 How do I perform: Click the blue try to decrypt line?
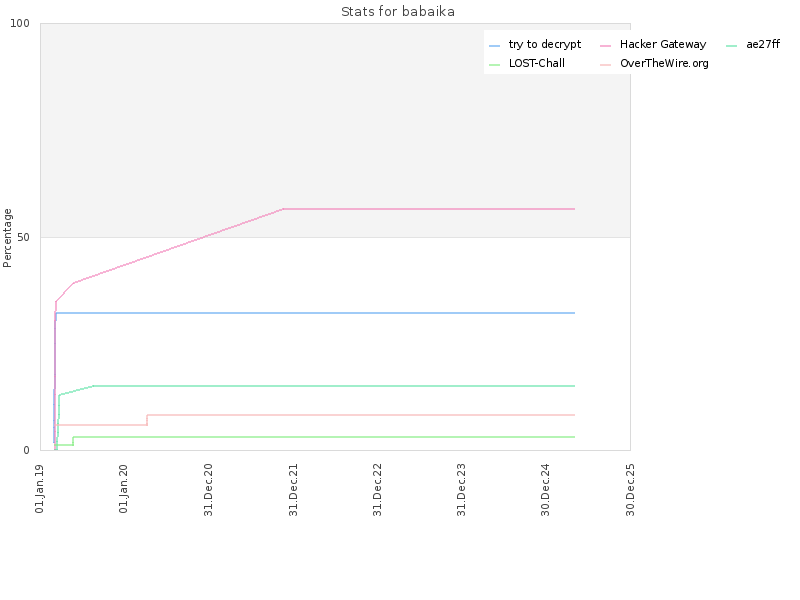point(315,313)
